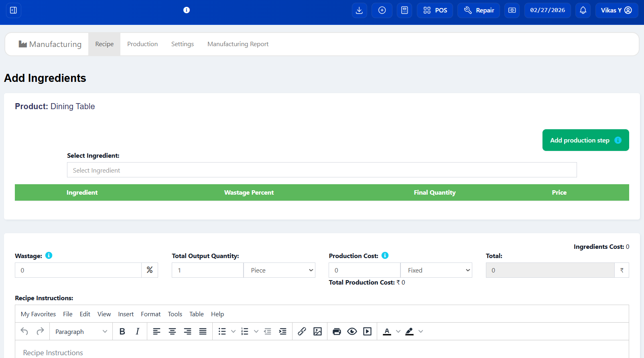The image size is (644, 358).
Task: Click the Redo arrow in the editor
Action: pos(40,331)
